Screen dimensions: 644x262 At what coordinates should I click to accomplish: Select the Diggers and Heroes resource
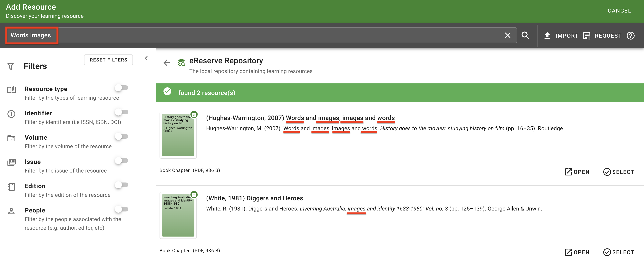point(618,252)
